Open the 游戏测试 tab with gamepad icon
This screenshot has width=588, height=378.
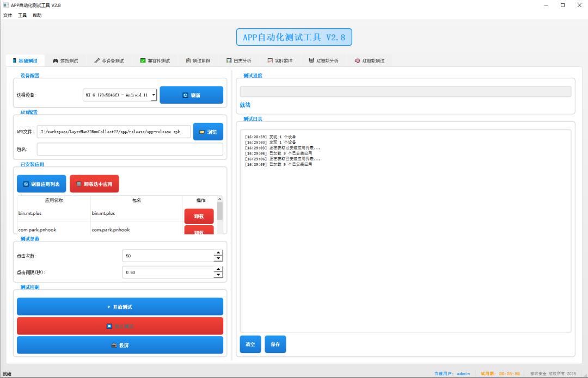[65, 61]
